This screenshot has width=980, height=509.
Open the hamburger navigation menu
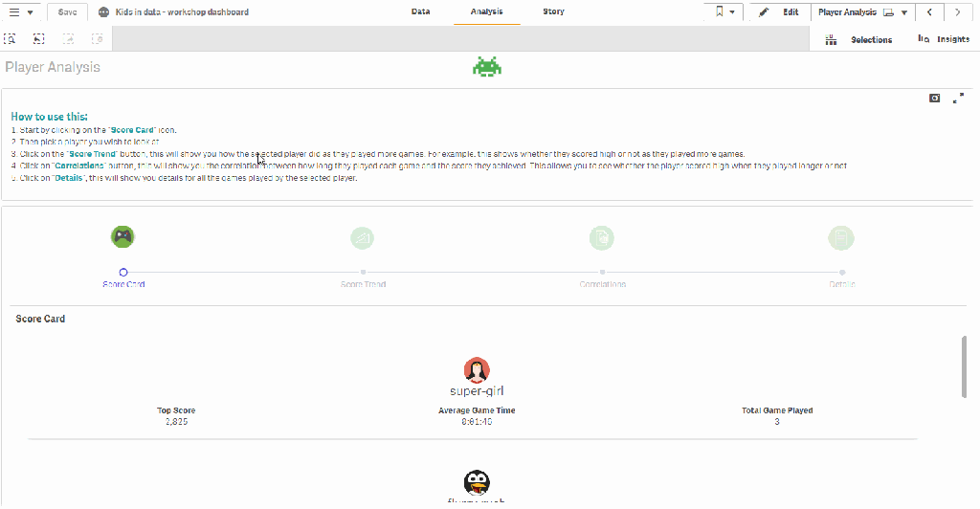click(19, 12)
